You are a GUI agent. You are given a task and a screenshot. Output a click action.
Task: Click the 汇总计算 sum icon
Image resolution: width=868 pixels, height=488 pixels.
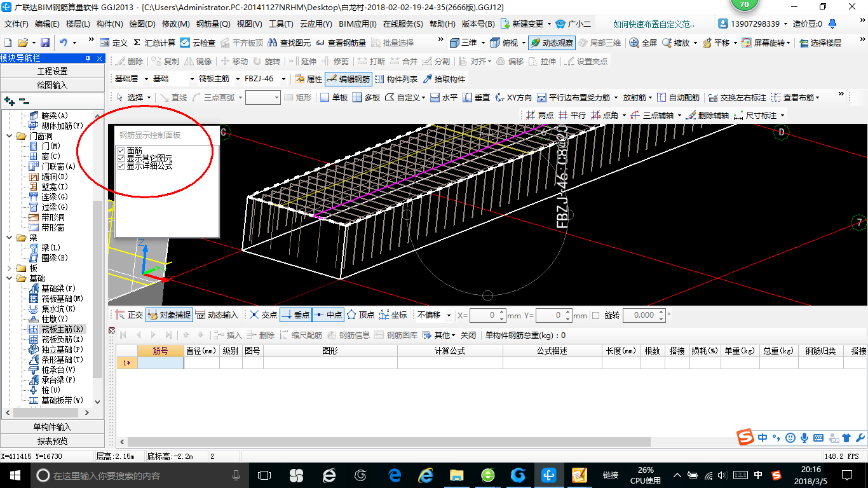coord(137,43)
